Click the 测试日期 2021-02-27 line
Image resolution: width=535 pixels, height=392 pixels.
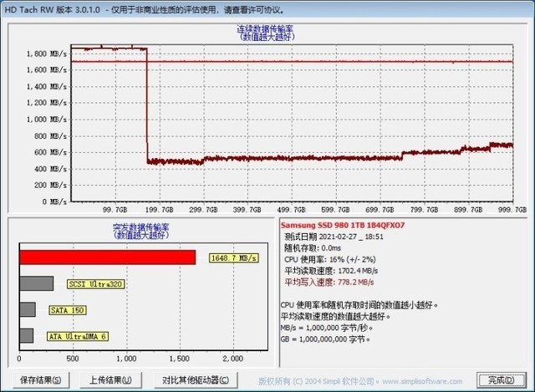click(334, 237)
